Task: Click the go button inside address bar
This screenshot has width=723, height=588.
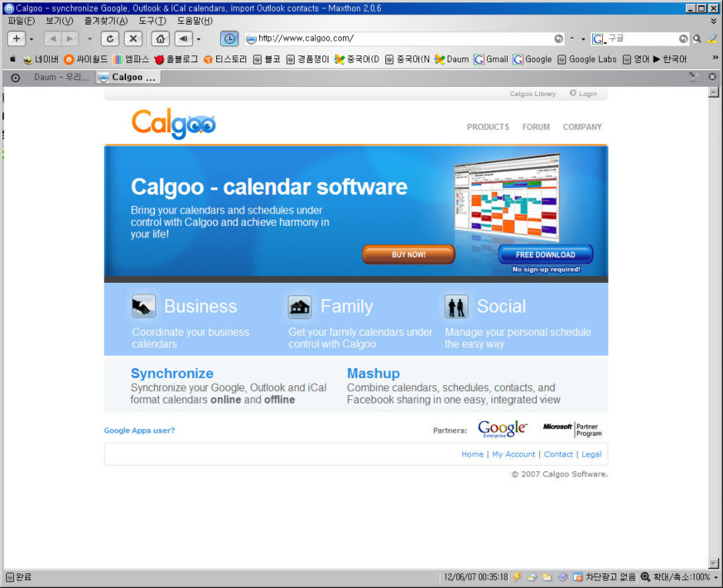Action: click(x=558, y=38)
